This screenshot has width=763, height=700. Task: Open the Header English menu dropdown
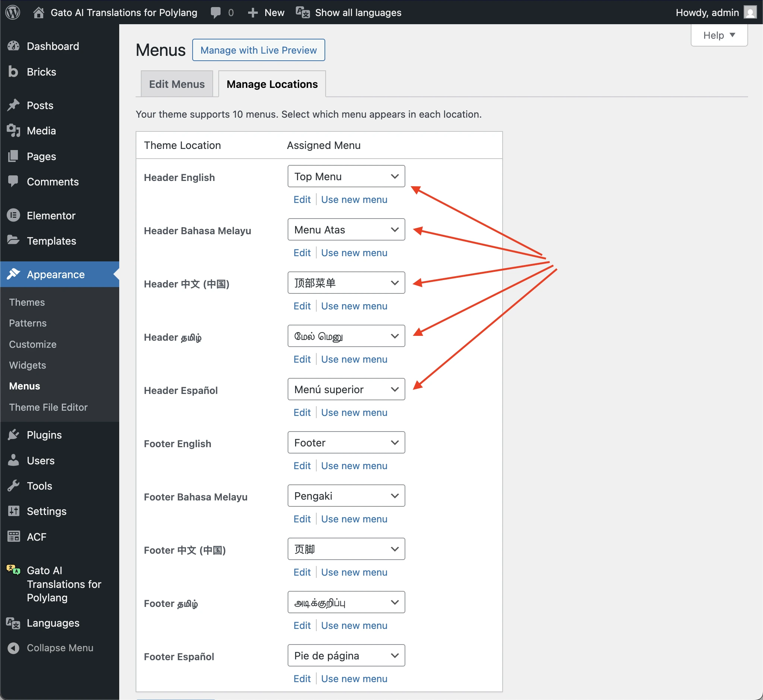pyautogui.click(x=346, y=176)
